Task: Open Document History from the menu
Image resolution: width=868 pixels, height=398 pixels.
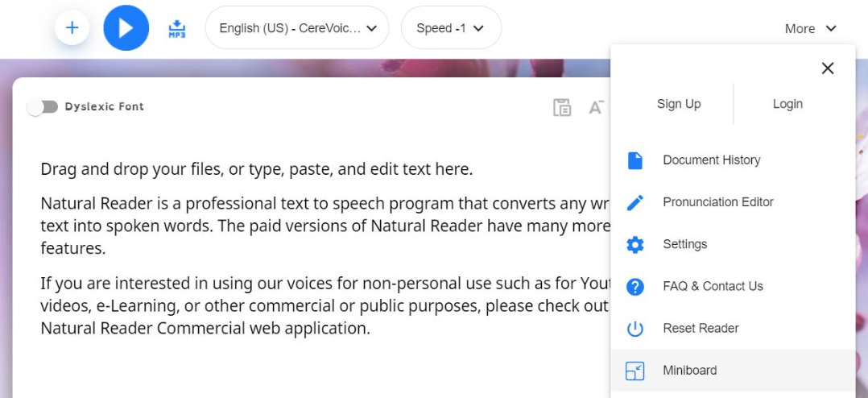Action: click(733, 160)
